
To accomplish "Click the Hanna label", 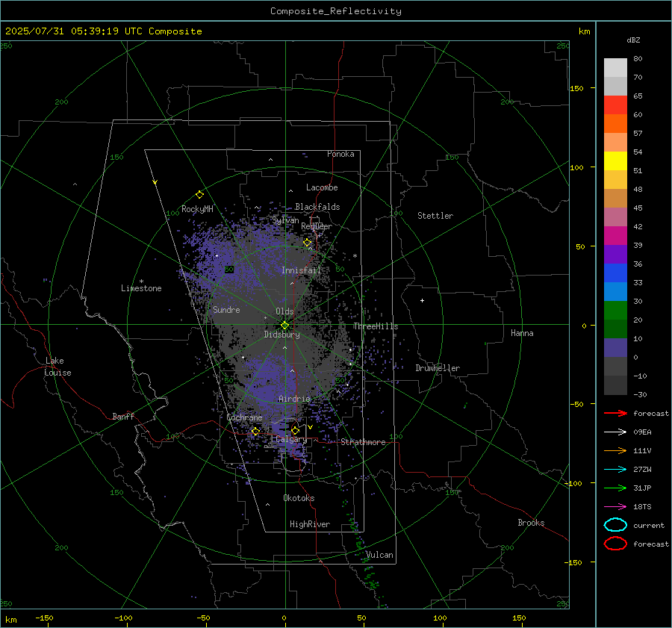I will point(522,332).
